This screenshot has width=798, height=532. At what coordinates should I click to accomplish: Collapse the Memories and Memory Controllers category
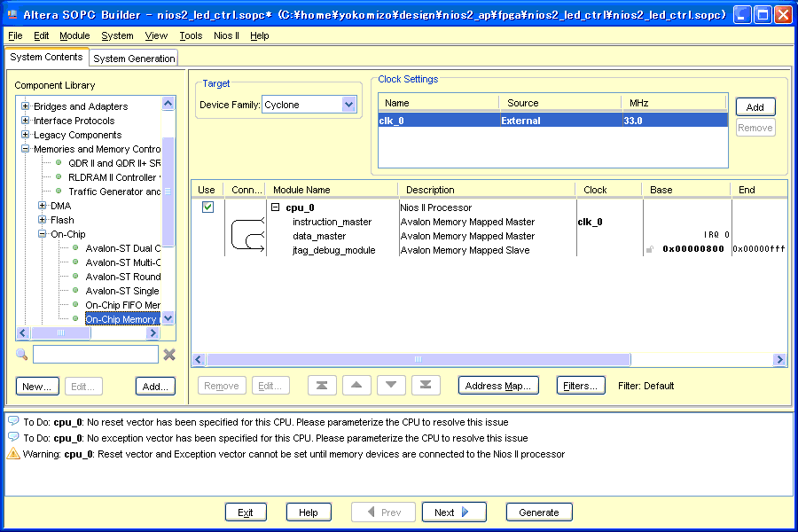(25, 149)
